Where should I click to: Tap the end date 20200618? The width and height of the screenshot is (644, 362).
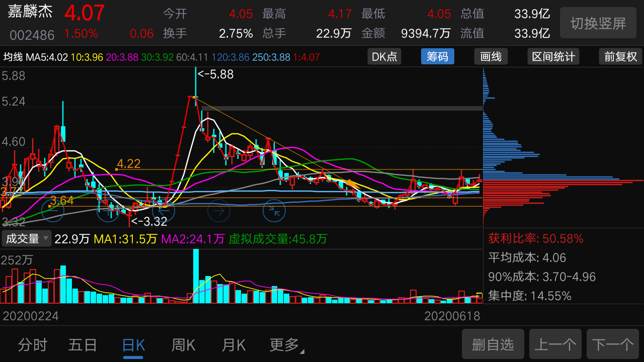click(x=452, y=316)
